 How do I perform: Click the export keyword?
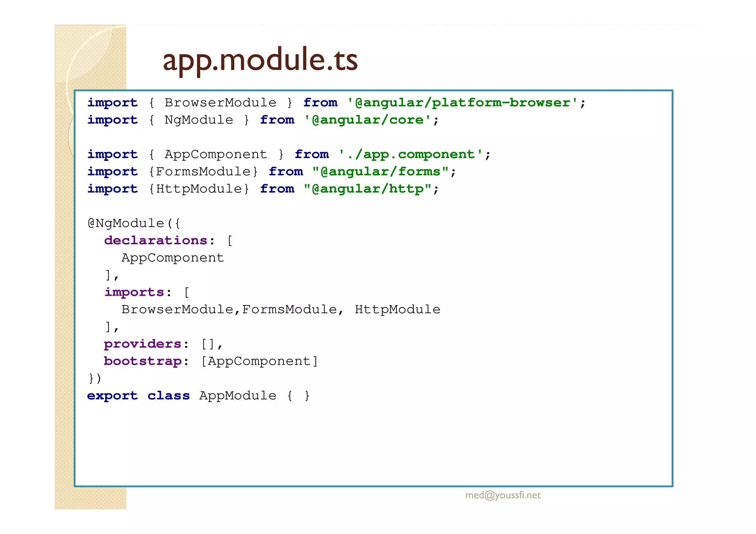click(112, 396)
